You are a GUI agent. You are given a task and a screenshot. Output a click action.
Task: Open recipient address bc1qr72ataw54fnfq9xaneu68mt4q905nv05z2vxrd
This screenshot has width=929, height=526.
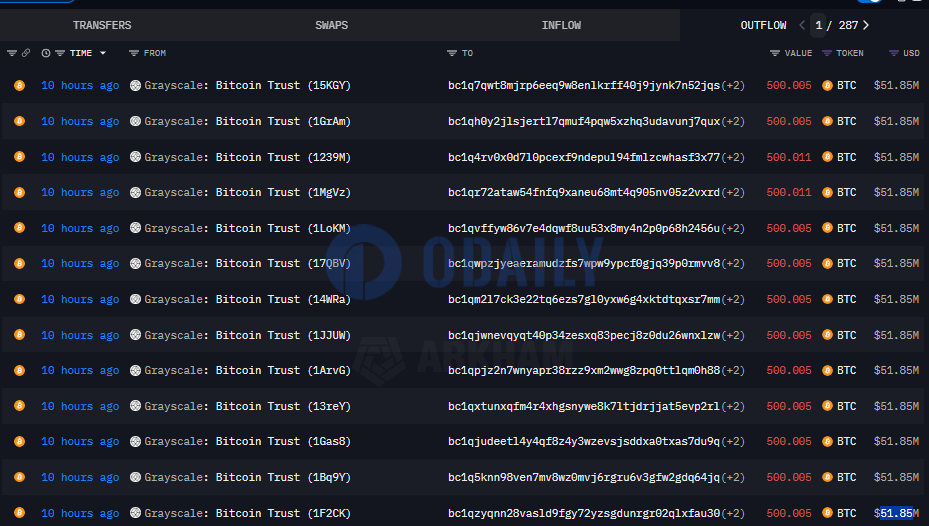584,193
